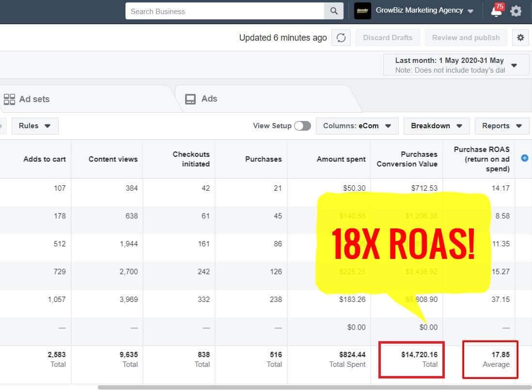Click the Ad sets grid icon
The height and width of the screenshot is (392, 532).
pos(9,99)
